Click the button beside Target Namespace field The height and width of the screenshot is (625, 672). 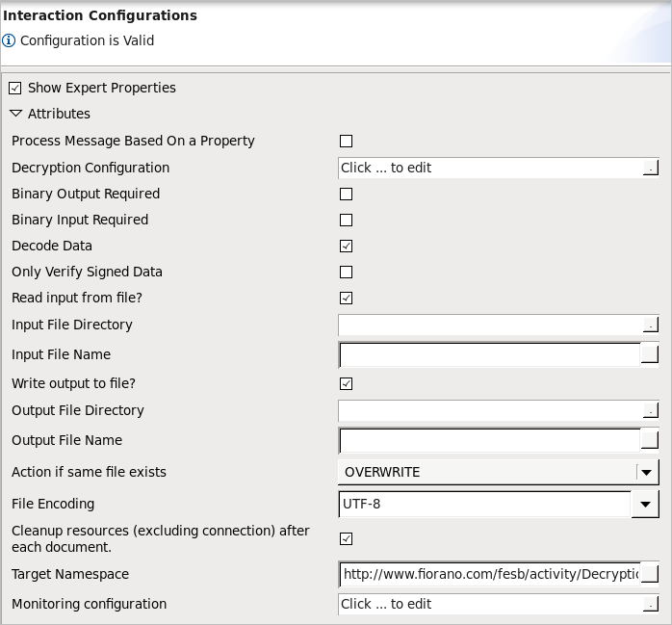pos(650,574)
